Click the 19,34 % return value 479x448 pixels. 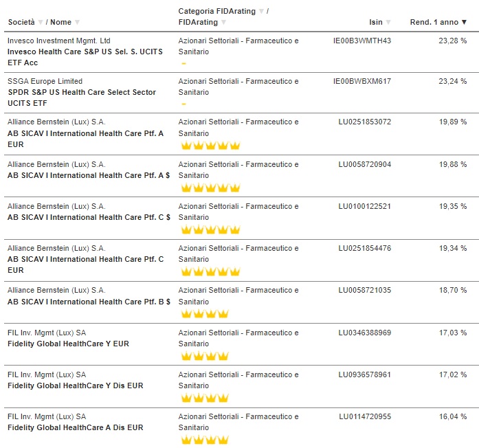tap(453, 248)
